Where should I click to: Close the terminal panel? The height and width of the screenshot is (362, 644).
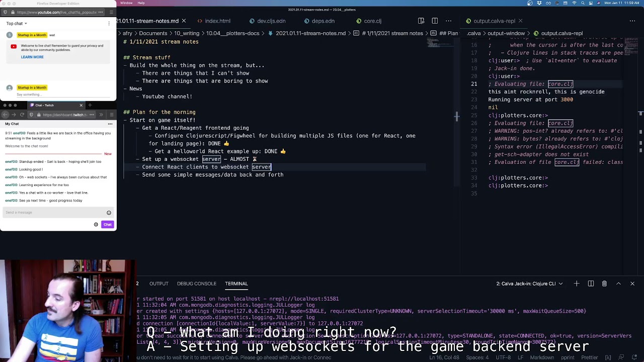(632, 284)
